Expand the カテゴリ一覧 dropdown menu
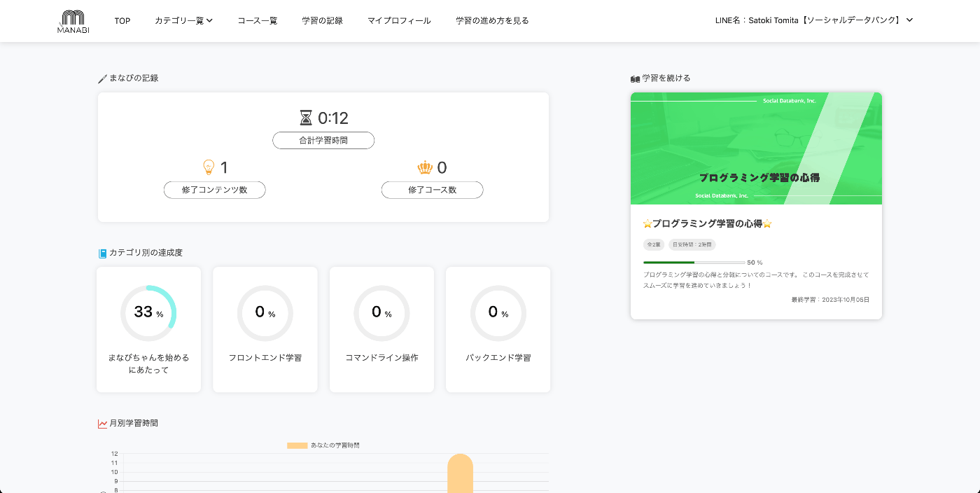Image resolution: width=980 pixels, height=493 pixels. [x=183, y=21]
